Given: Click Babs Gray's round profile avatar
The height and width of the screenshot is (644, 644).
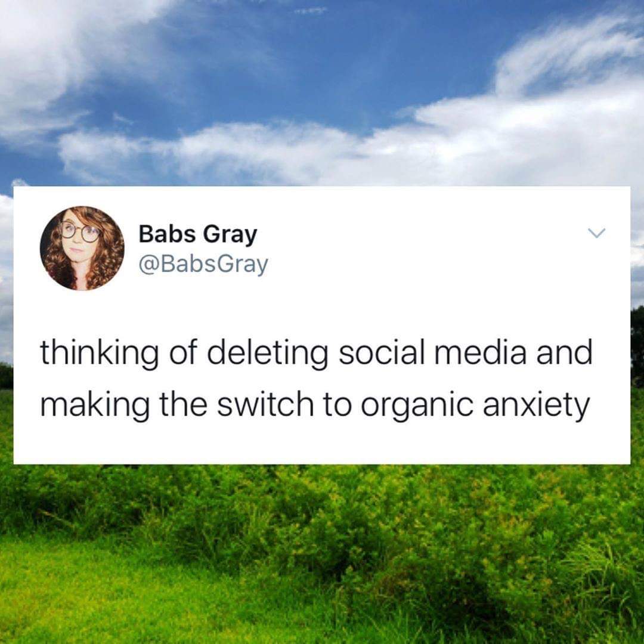Looking at the screenshot, I should 82,248.
